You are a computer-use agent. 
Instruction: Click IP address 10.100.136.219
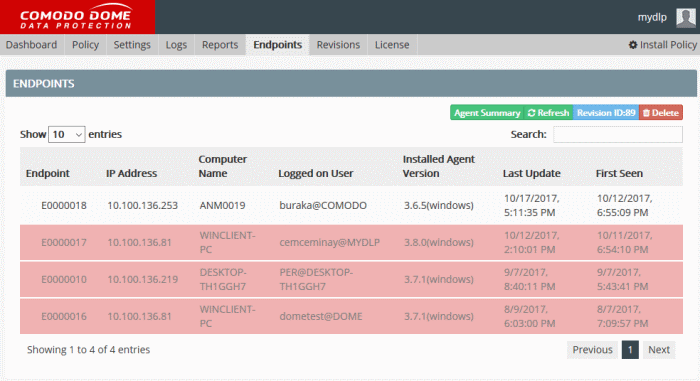coord(142,280)
